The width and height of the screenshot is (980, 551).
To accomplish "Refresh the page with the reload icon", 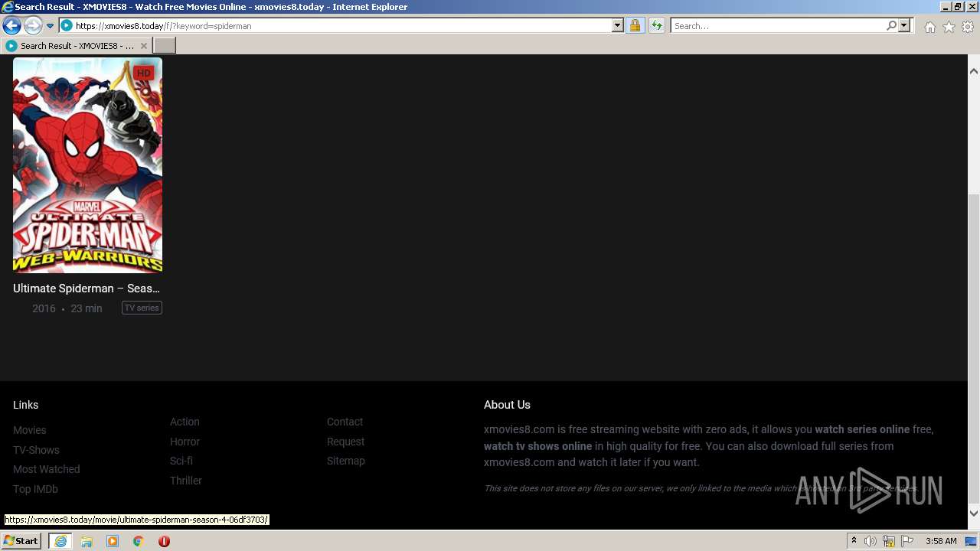I will click(x=656, y=26).
